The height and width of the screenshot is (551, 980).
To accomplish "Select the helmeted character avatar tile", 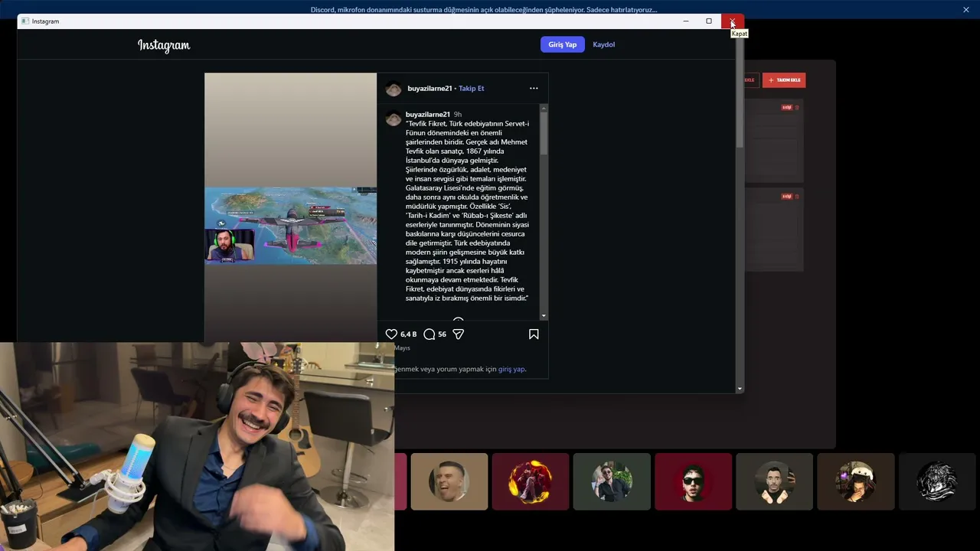I will (855, 481).
